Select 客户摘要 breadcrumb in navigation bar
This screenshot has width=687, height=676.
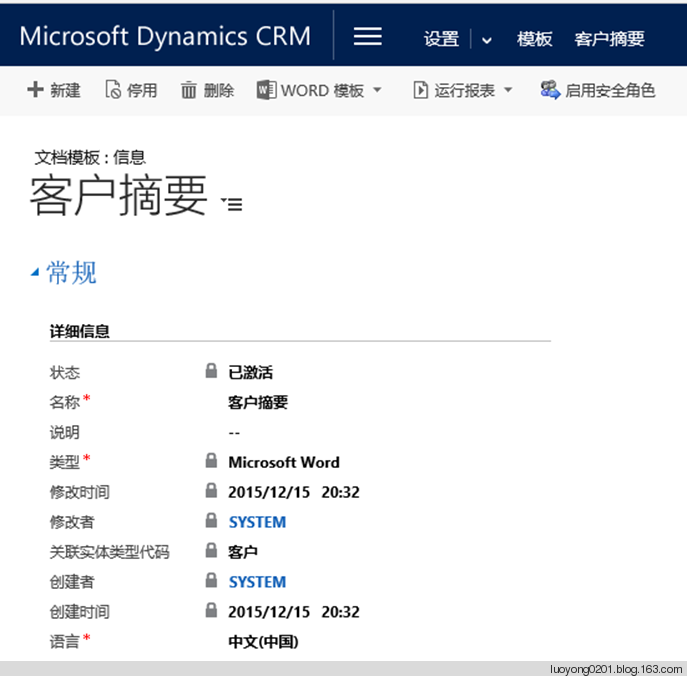[609, 39]
